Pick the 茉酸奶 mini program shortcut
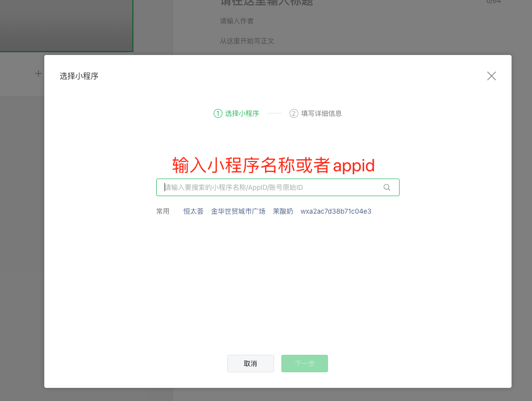Image resolution: width=532 pixels, height=401 pixels. click(283, 211)
